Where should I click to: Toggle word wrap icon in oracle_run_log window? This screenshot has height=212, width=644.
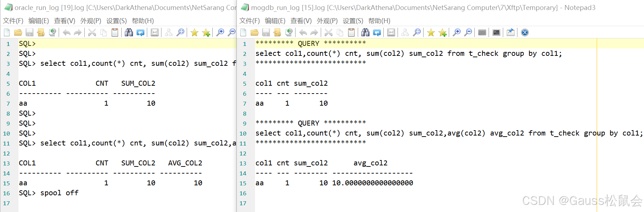tap(155, 33)
